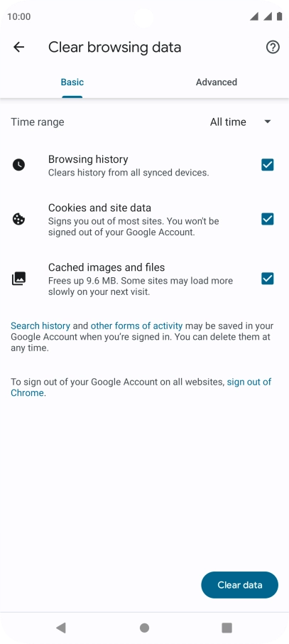Tap the Android back navigation triangle

[61, 627]
